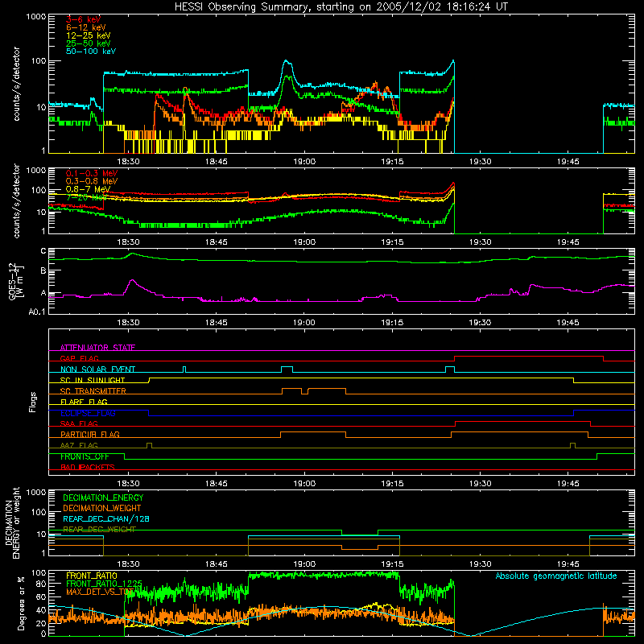This screenshot has width=644, height=644.
Task: Click the HESSI Observing Summary title text
Action: (x=341, y=7)
